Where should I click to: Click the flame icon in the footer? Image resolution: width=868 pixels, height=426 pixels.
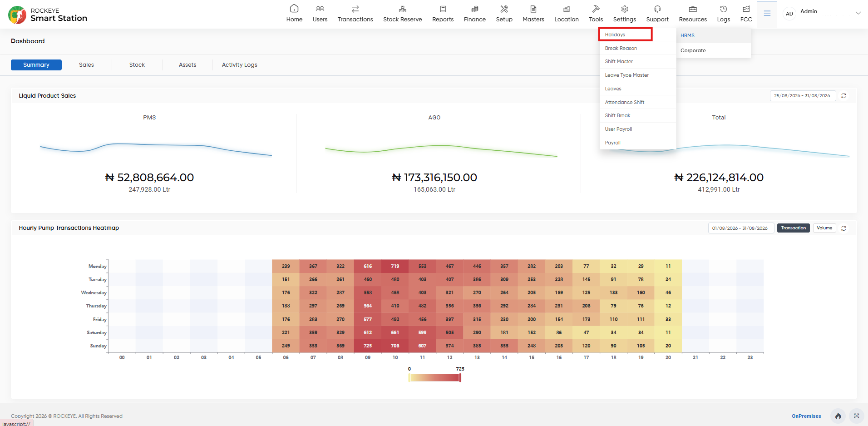coord(838,416)
